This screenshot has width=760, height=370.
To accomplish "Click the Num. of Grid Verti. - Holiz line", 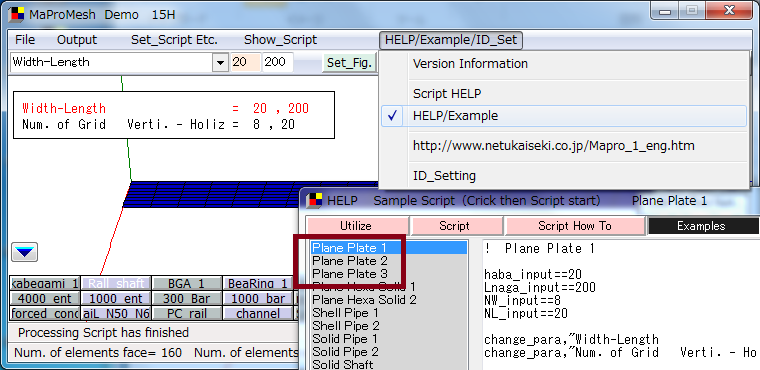I will click(158, 125).
